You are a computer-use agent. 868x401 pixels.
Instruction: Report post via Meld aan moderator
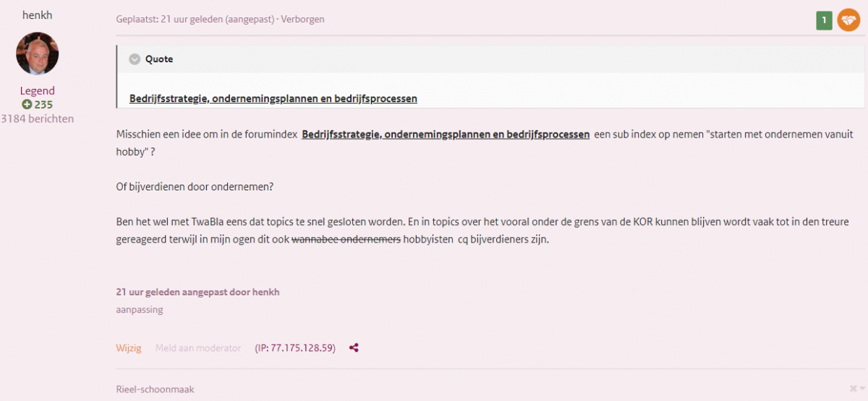pos(198,348)
